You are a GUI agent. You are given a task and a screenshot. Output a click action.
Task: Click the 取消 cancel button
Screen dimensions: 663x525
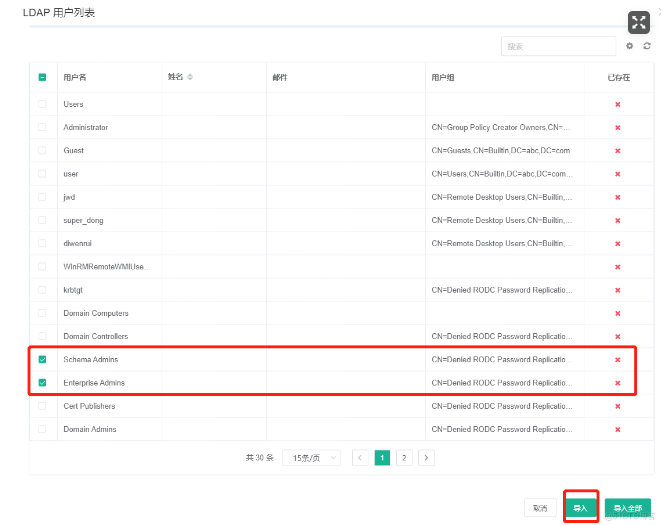(x=540, y=508)
